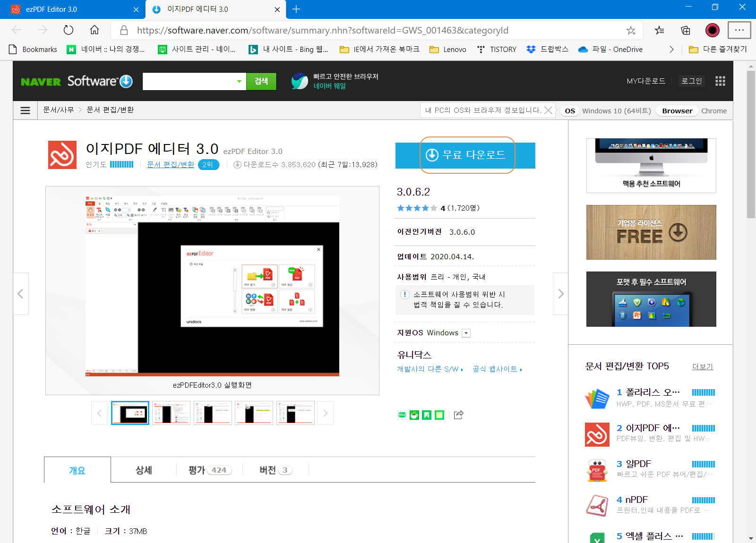Click the 무료 다운로드 button
The width and height of the screenshot is (756, 543).
[x=465, y=155]
